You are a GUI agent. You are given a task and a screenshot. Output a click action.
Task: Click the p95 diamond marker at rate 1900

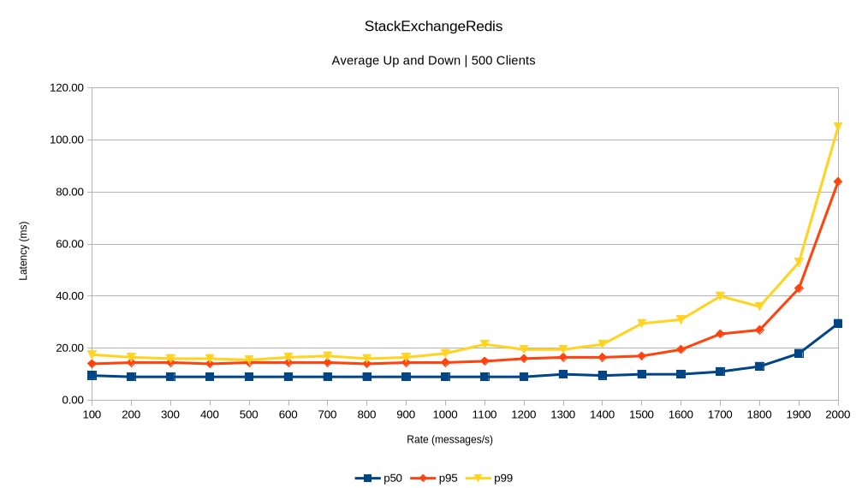(799, 288)
